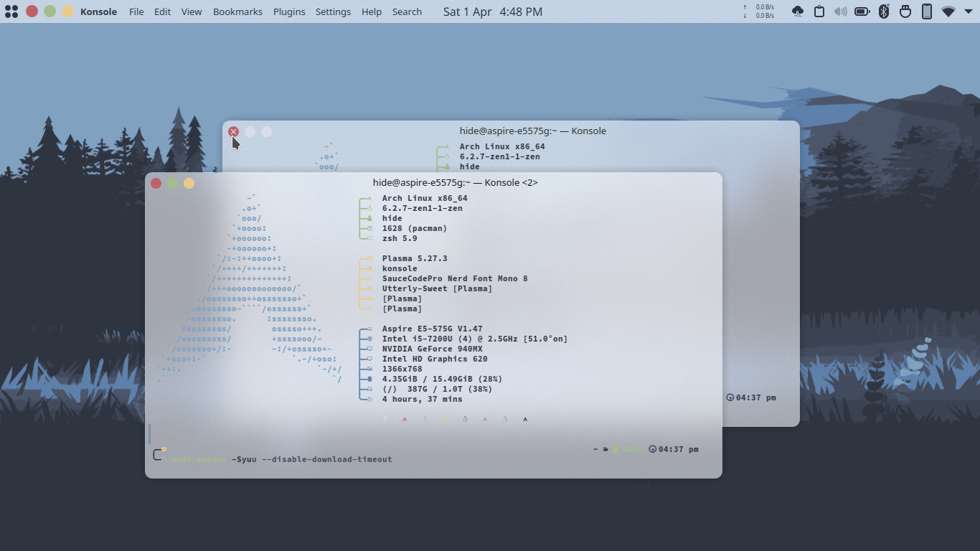
Task: Click the network speed monitor widget
Action: [x=758, y=11]
